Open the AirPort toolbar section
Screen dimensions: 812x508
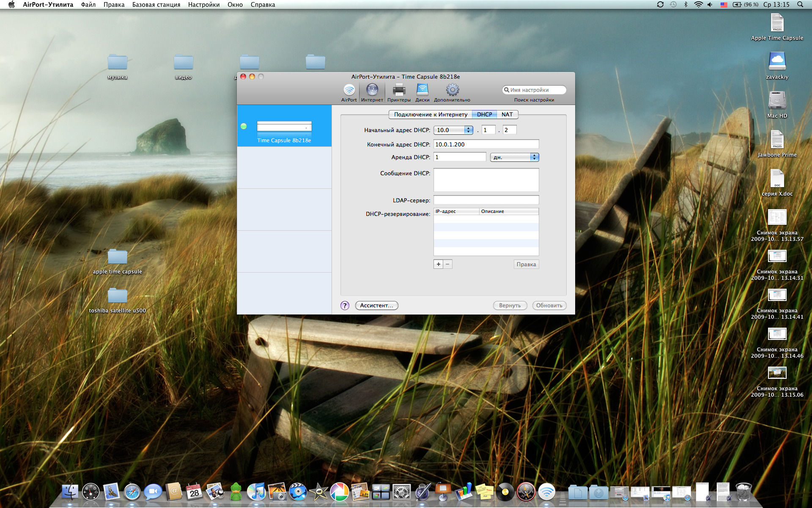point(349,93)
